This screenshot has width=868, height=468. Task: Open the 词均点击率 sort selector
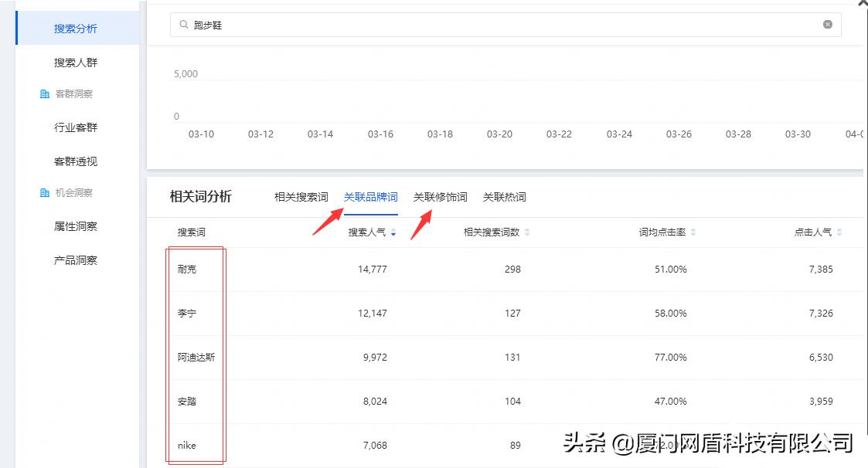[695, 232]
